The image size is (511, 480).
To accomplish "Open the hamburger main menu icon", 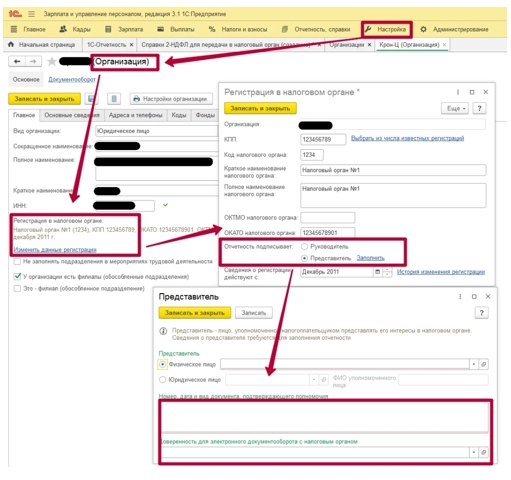I will click(x=31, y=14).
